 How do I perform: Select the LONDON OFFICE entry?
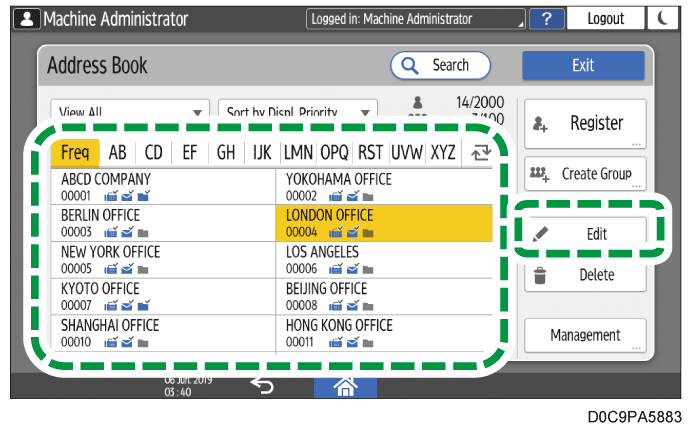point(384,223)
